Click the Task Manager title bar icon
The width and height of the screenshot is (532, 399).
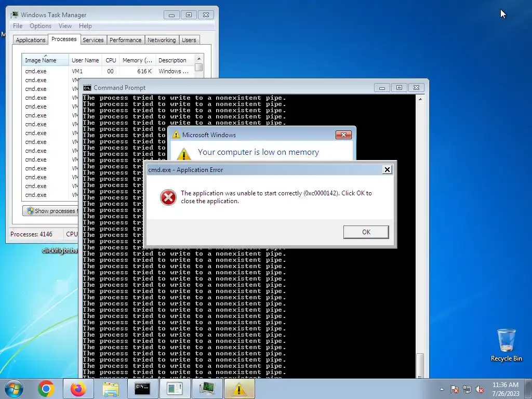[14, 15]
